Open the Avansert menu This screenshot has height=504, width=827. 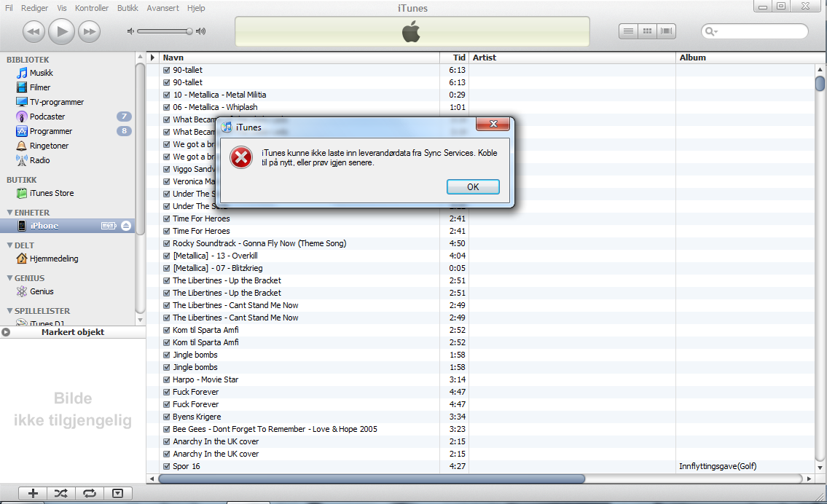click(x=163, y=8)
